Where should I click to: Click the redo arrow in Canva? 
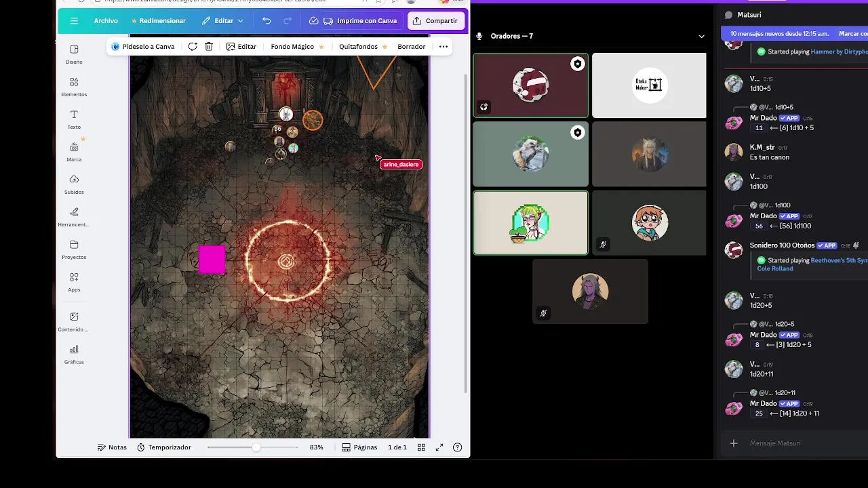(x=288, y=21)
